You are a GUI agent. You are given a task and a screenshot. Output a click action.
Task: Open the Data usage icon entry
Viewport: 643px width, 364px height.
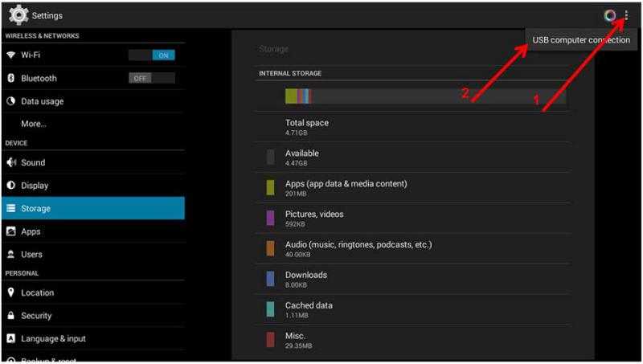[11, 101]
